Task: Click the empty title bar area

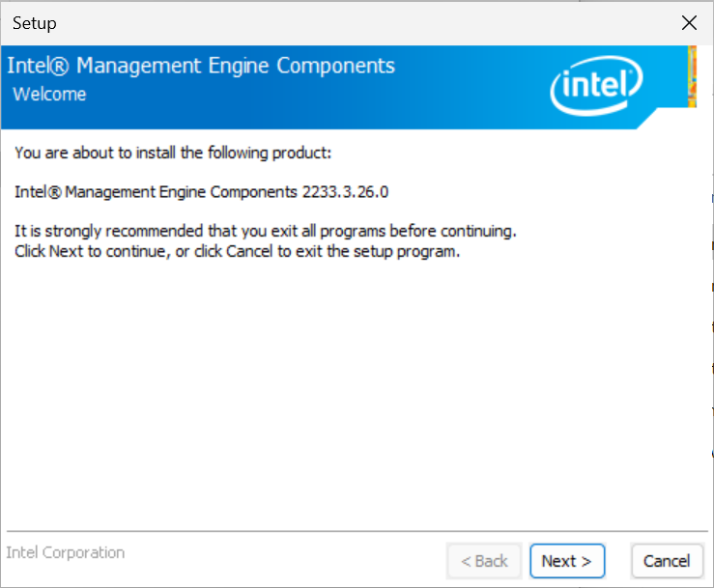Action: pos(364,23)
